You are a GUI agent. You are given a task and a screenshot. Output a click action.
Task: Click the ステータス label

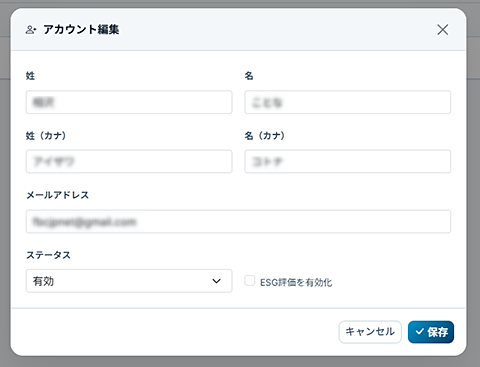click(48, 255)
